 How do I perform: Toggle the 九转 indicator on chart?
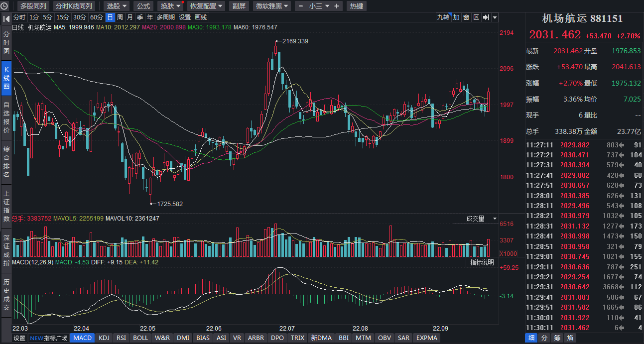(443, 17)
